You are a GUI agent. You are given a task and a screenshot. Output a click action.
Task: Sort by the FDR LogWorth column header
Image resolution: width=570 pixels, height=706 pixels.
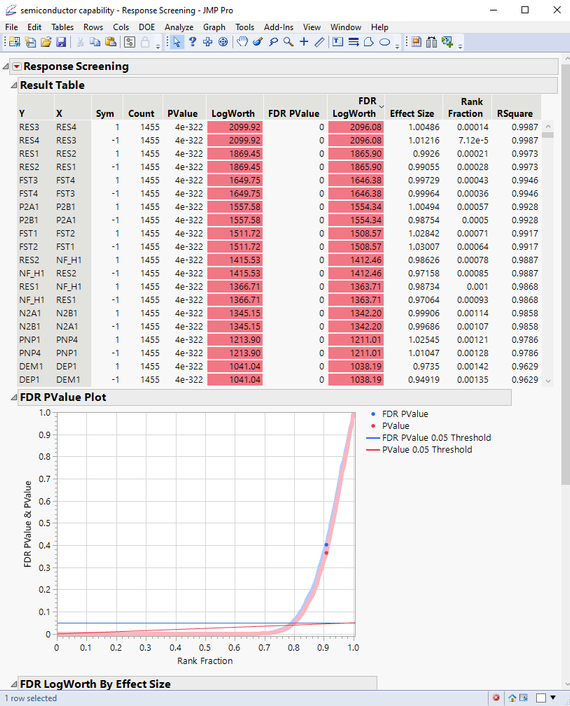[x=354, y=108]
